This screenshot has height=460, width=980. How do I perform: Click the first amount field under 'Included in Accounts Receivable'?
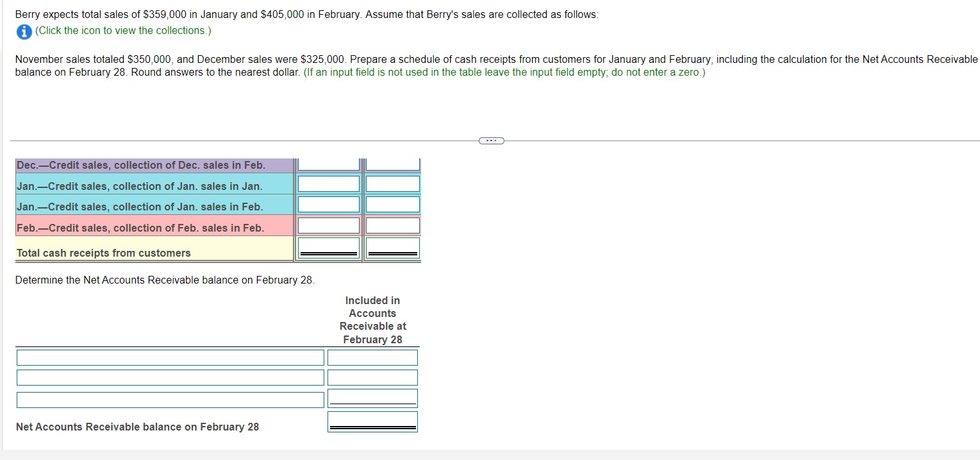[x=372, y=357]
